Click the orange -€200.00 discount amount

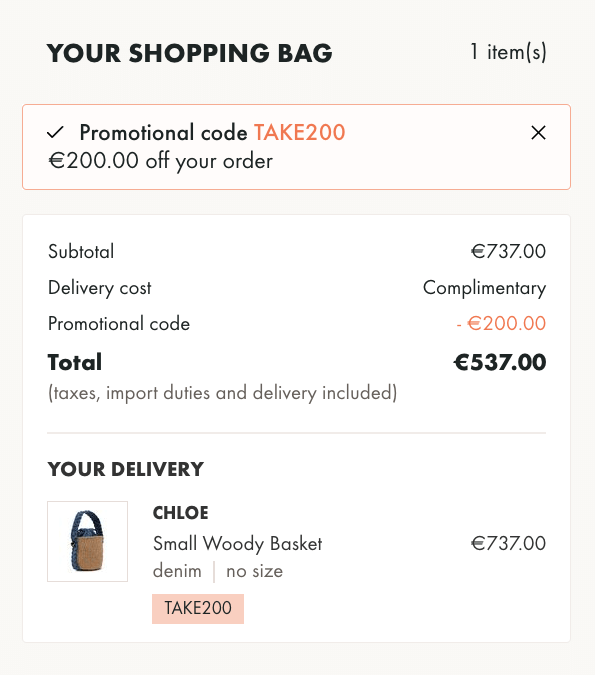pyautogui.click(x=501, y=323)
